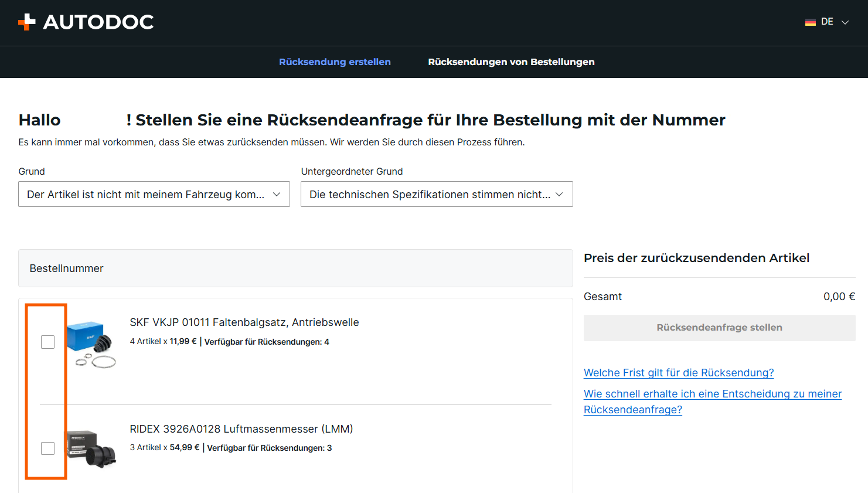Open the Welche Frist gilt link
The width and height of the screenshot is (868, 493).
(678, 373)
